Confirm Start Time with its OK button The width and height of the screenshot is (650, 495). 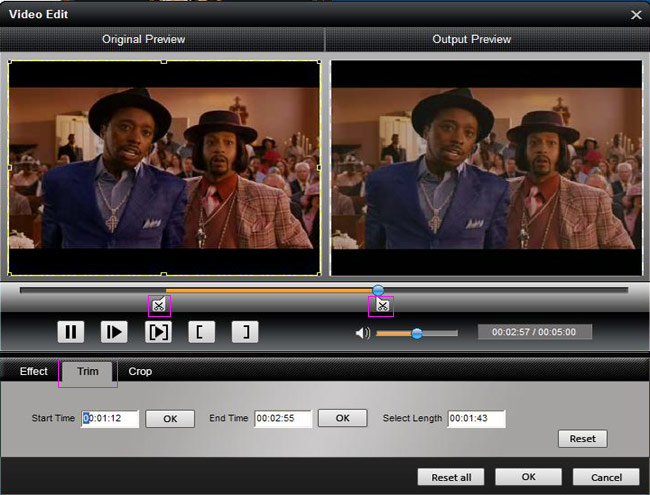(170, 418)
